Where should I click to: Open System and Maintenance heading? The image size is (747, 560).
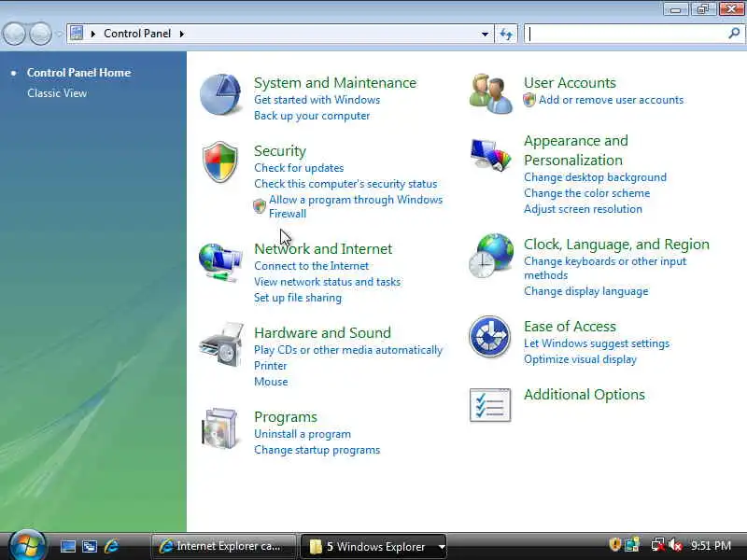pyautogui.click(x=335, y=82)
